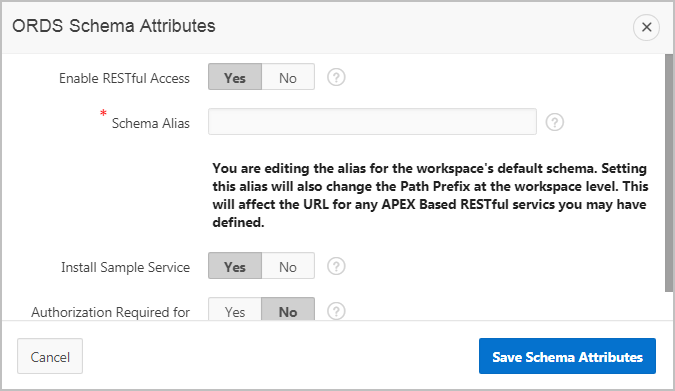Open help for Authorization Required option
675x391 pixels.
point(336,311)
